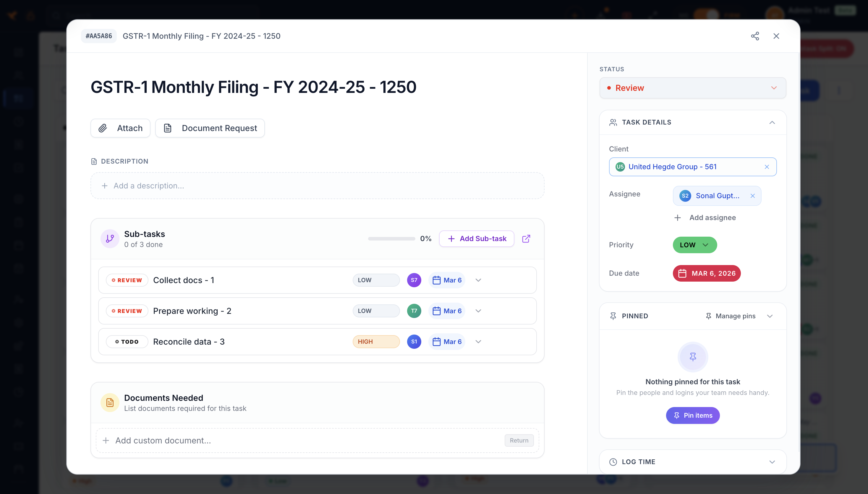Click the Return key hint button
The height and width of the screenshot is (494, 868).
pyautogui.click(x=519, y=440)
